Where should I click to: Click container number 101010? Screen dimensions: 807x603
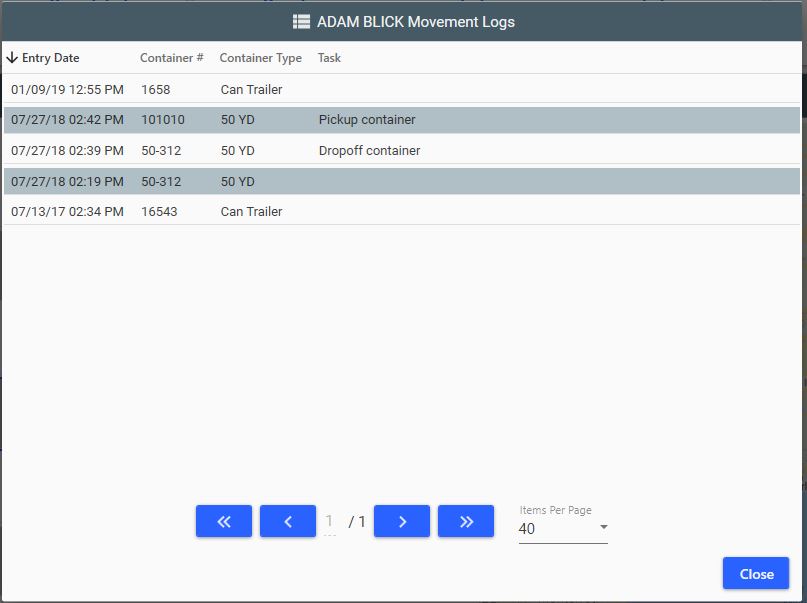coord(163,120)
